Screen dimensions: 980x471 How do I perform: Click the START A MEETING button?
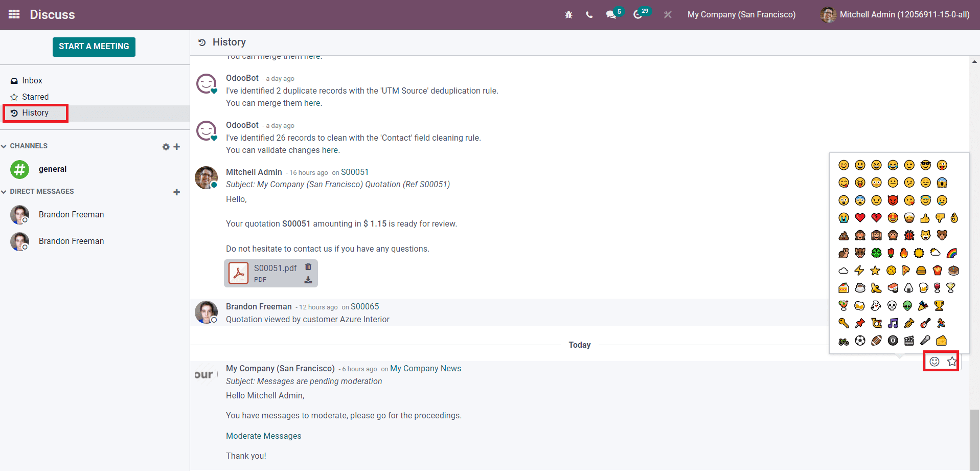click(94, 47)
